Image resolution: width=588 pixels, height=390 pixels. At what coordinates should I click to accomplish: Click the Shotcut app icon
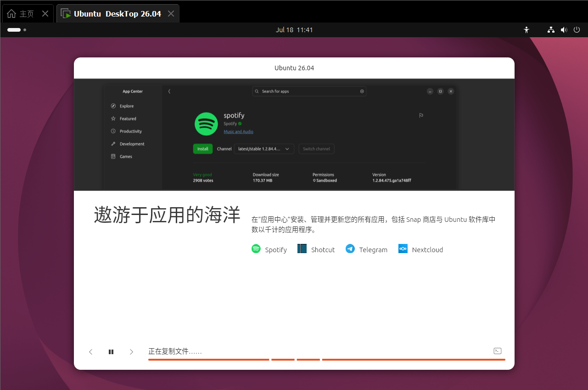point(302,249)
